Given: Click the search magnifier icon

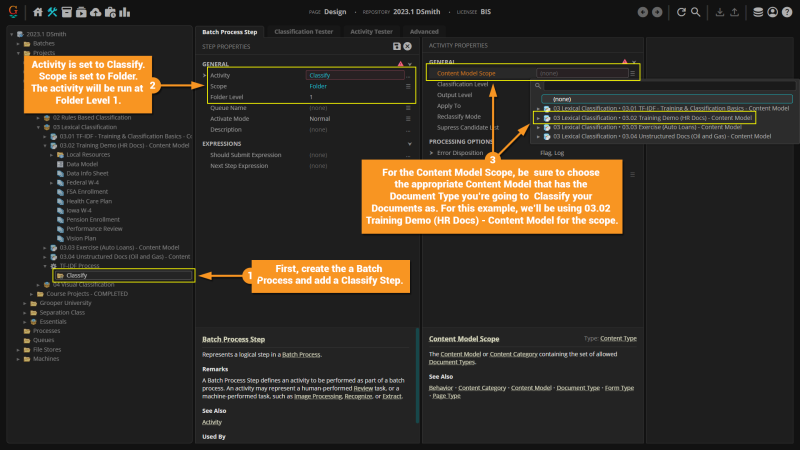Looking at the screenshot, I should [695, 12].
